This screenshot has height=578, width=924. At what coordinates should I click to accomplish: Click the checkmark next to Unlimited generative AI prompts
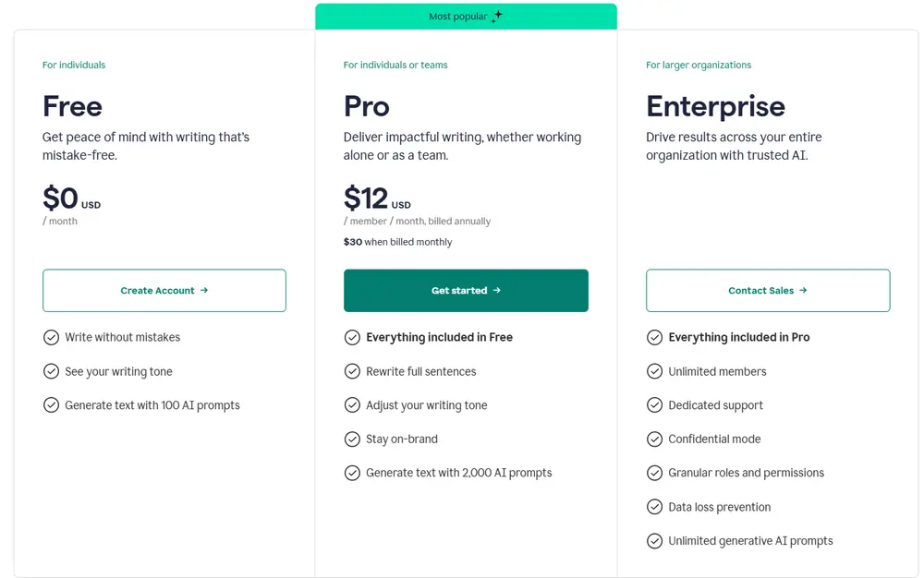point(654,540)
